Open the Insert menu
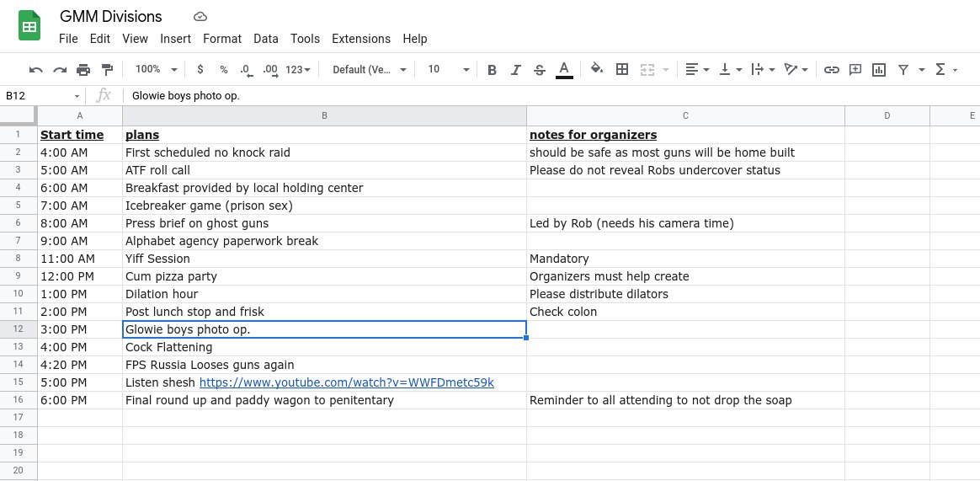This screenshot has height=481, width=980. 176,39
